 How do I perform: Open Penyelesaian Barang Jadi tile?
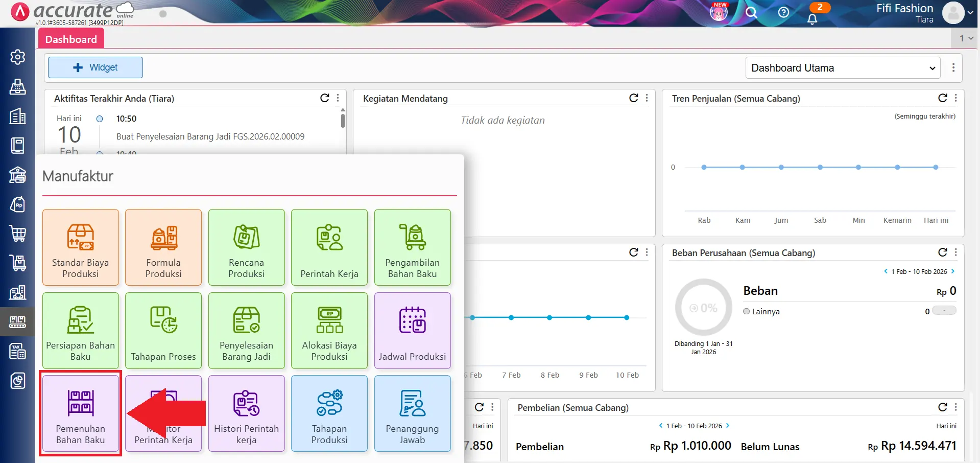coord(246,330)
